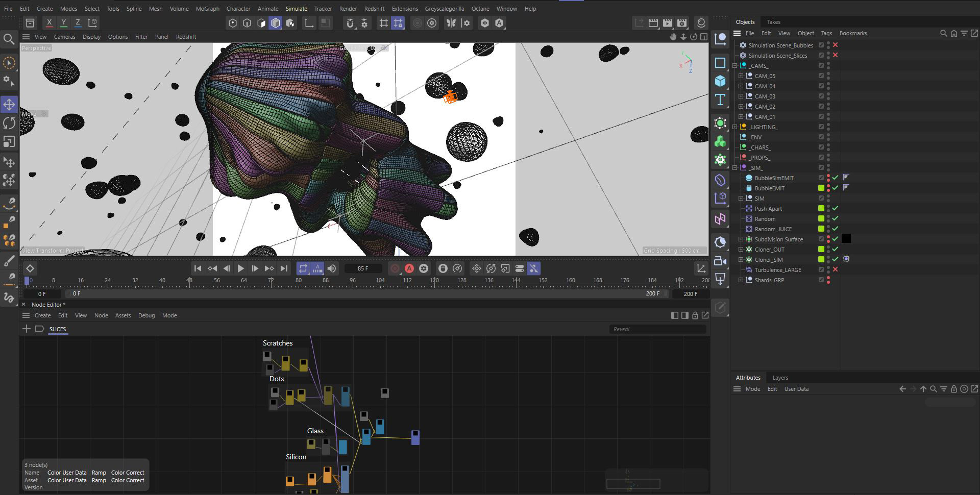Viewport: 980px width, 495px height.
Task: Click the Scale tool icon
Action: point(9,141)
